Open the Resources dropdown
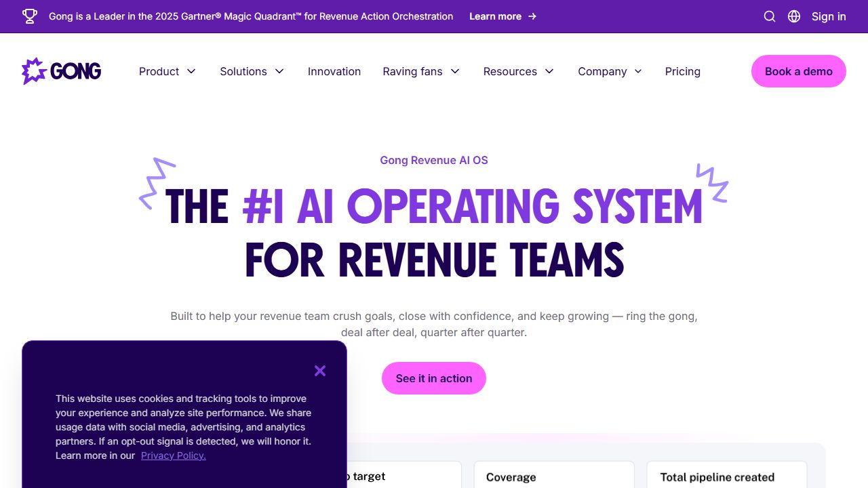The image size is (868, 488). point(518,71)
